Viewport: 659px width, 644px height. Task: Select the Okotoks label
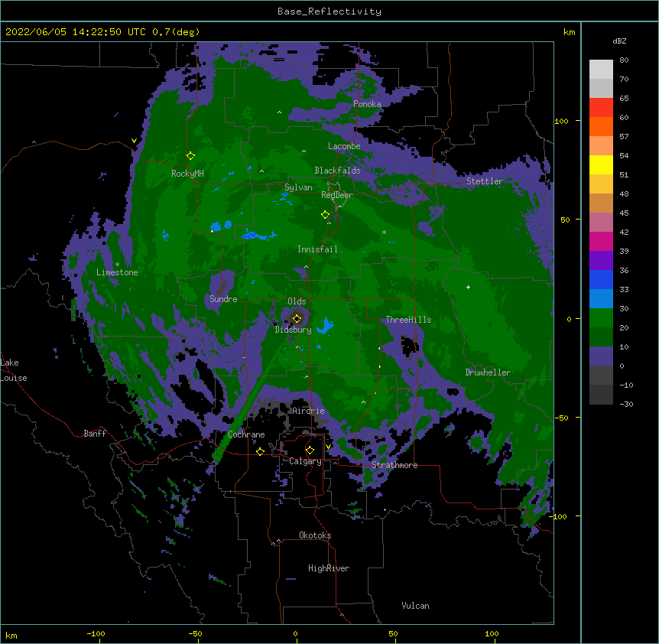click(x=315, y=535)
